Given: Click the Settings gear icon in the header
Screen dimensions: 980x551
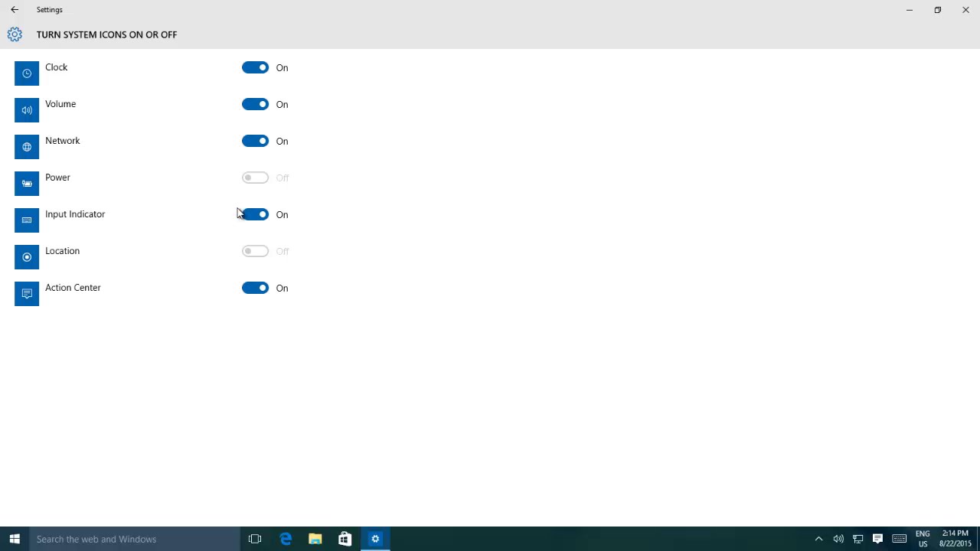Looking at the screenshot, I should (x=15, y=34).
